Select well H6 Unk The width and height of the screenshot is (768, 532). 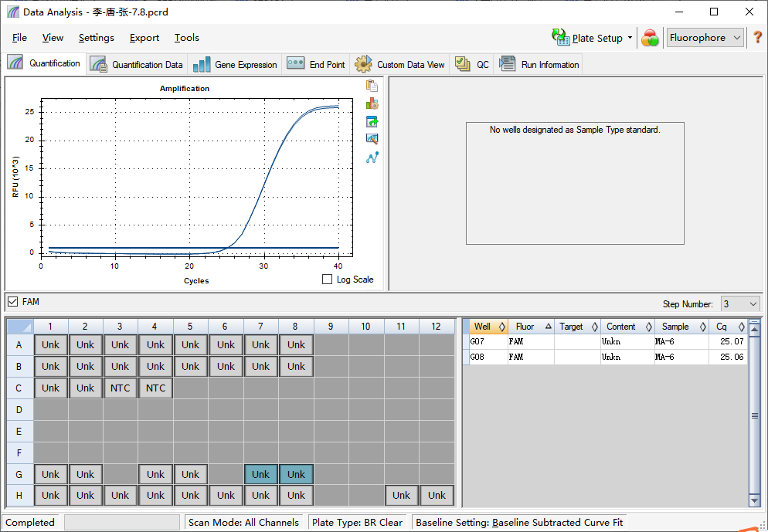coord(226,495)
